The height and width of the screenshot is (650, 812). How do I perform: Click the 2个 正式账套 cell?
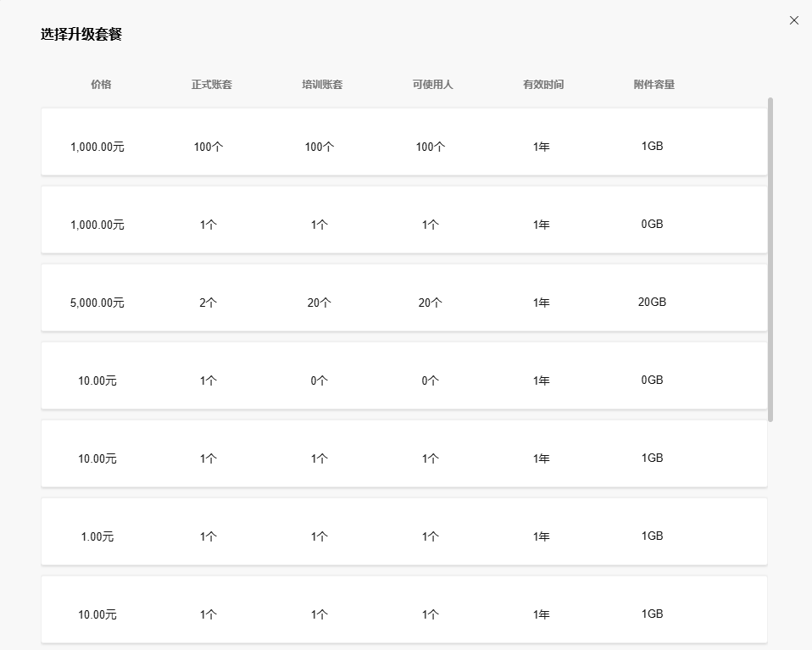[209, 303]
